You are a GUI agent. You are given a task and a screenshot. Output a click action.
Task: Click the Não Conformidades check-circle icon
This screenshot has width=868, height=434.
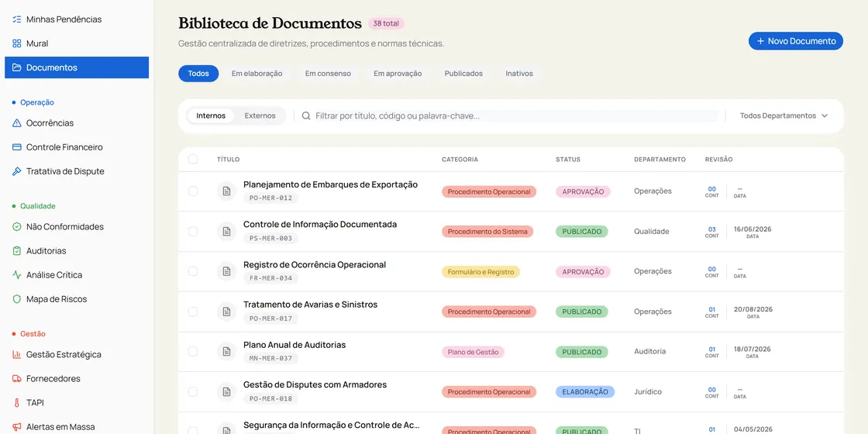point(16,227)
